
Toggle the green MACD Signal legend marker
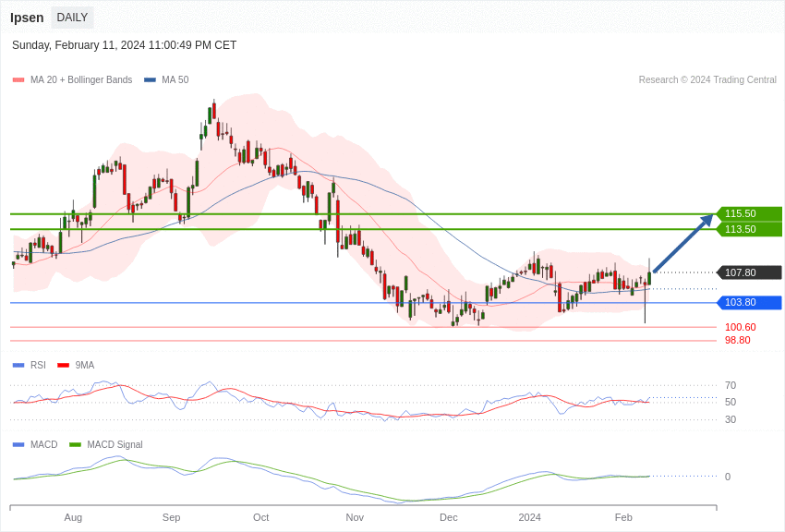pyautogui.click(x=75, y=444)
